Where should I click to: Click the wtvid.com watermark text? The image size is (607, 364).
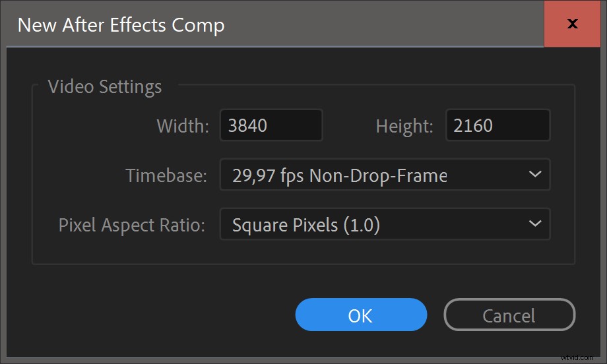click(x=577, y=357)
